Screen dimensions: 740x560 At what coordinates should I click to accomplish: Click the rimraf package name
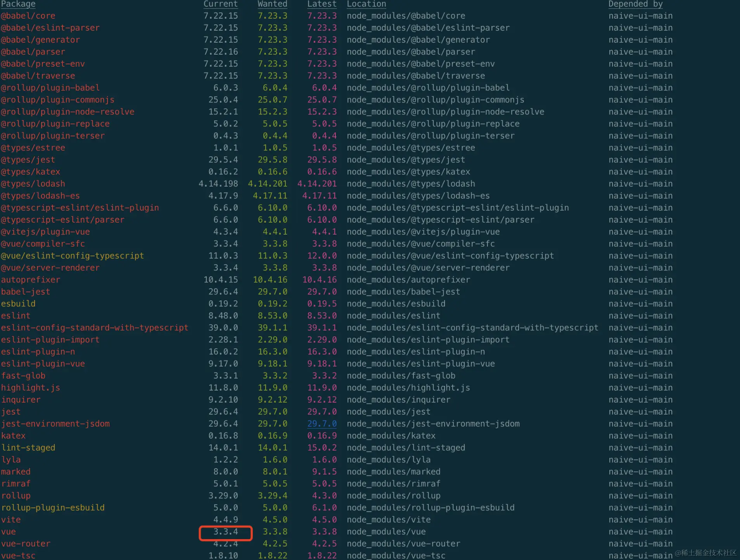click(16, 484)
